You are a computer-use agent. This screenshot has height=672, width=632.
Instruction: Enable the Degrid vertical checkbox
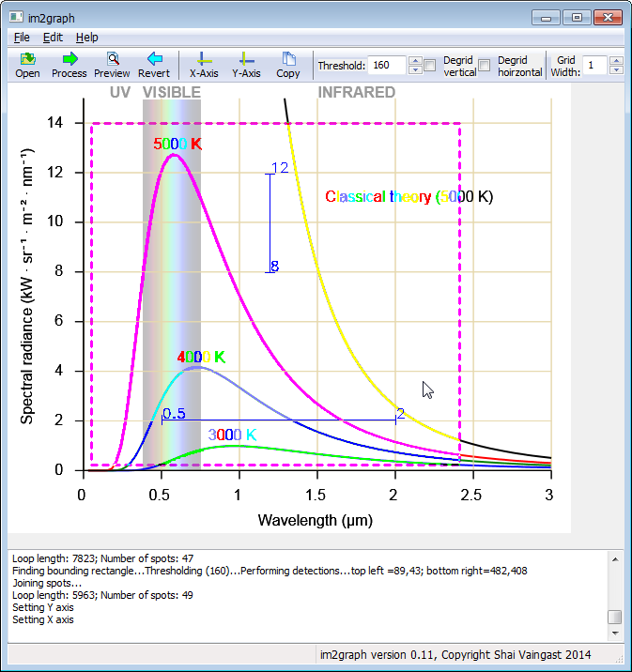430,66
